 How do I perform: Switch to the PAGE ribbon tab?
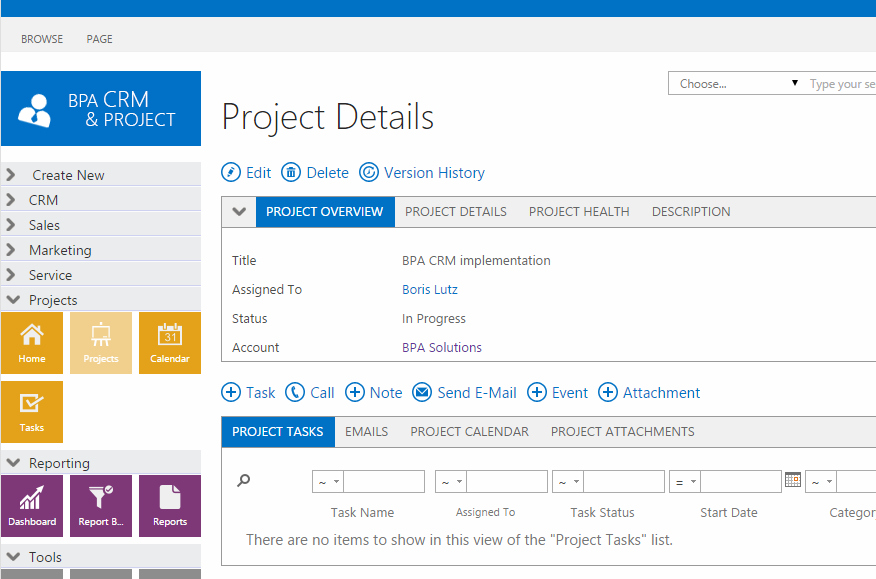click(99, 39)
